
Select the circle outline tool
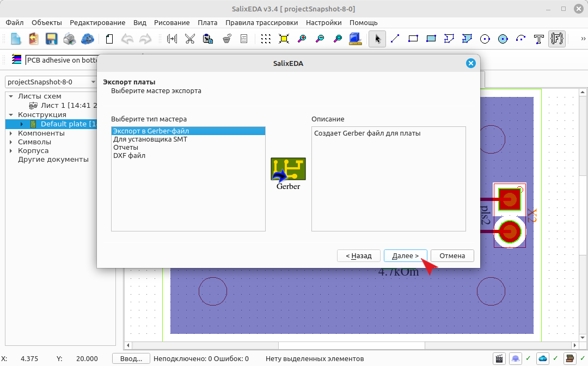(485, 39)
